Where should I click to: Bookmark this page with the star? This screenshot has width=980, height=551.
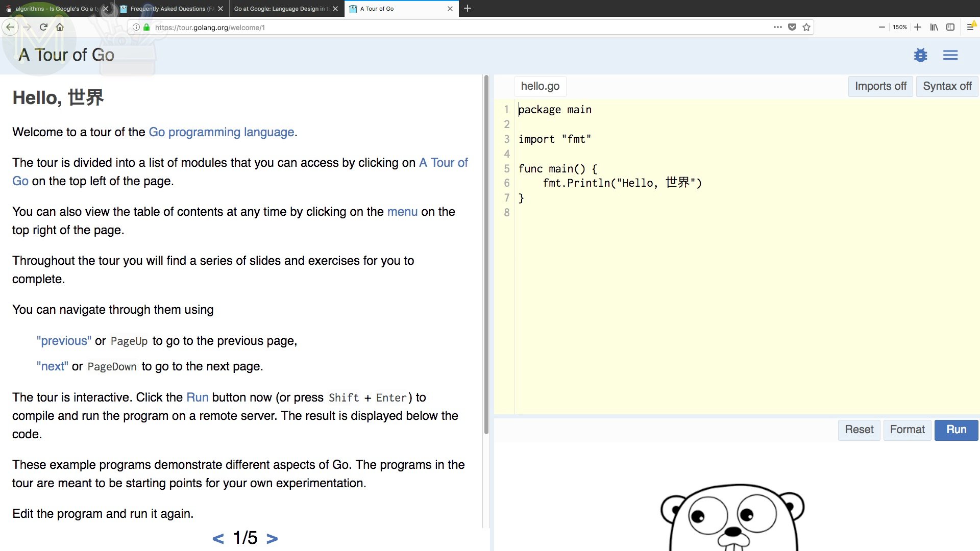click(806, 27)
